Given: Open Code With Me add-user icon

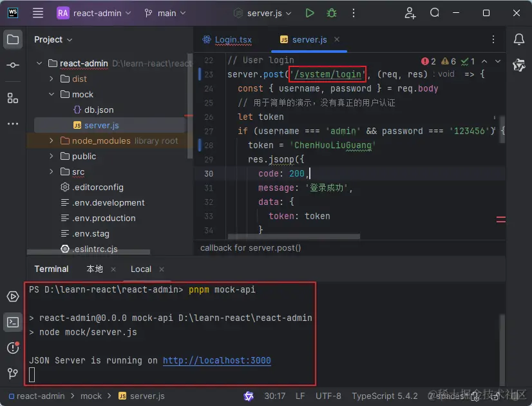Looking at the screenshot, I should [x=410, y=14].
